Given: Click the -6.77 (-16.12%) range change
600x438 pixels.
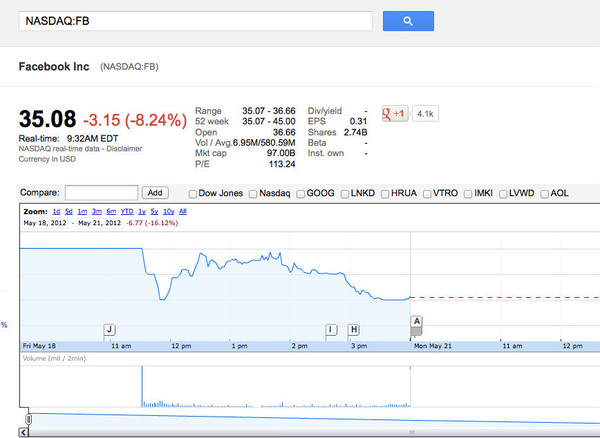Looking at the screenshot, I should pos(152,223).
